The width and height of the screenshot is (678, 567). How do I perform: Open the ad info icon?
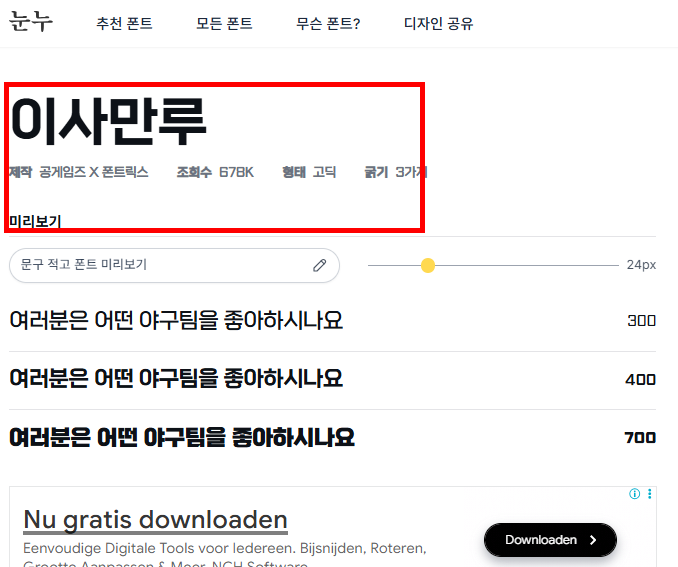click(x=634, y=493)
